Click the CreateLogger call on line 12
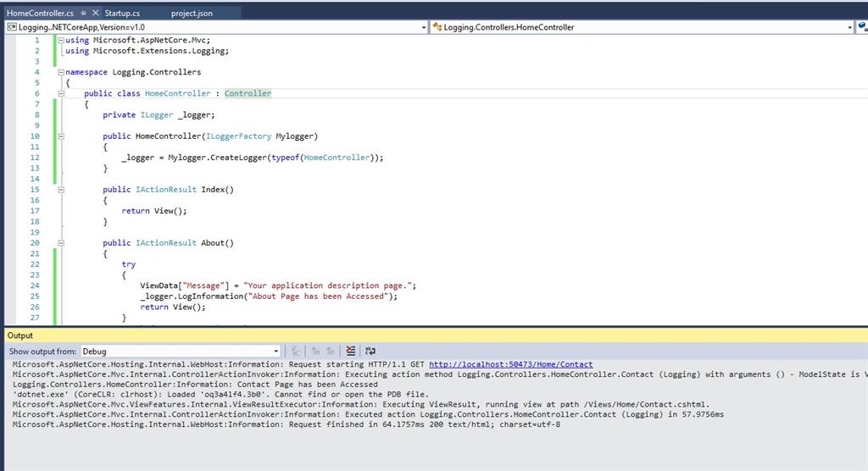The image size is (868, 471). point(238,158)
